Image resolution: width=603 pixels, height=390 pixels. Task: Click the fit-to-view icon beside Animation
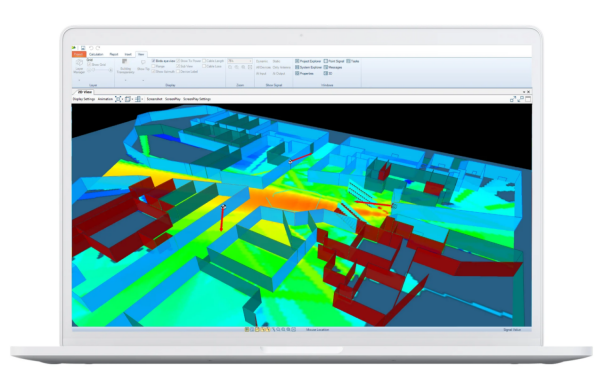tap(118, 99)
